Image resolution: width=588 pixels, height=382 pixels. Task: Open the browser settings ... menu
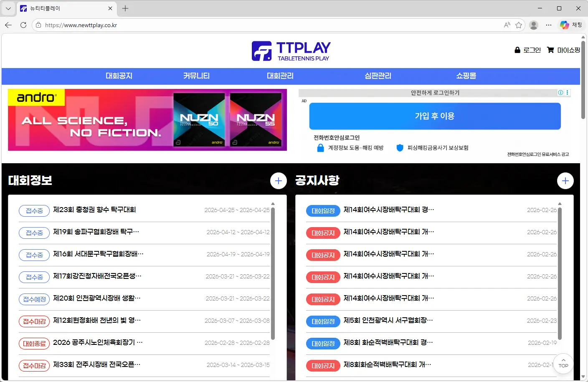tap(548, 25)
